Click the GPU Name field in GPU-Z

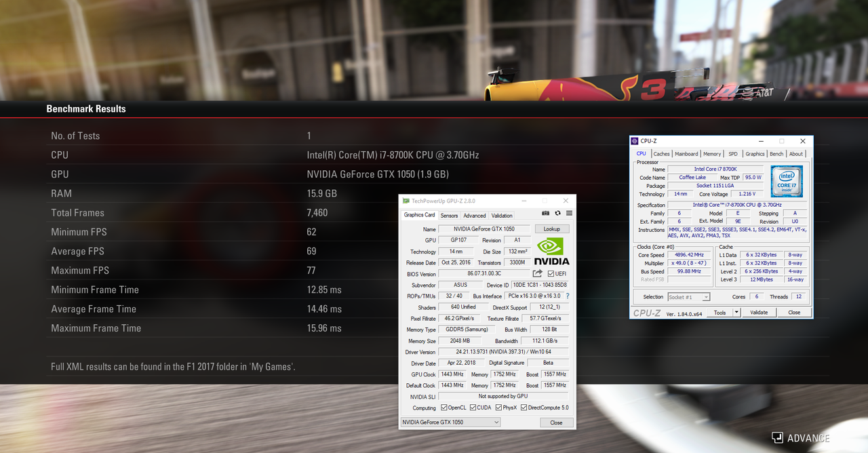pyautogui.click(x=484, y=229)
